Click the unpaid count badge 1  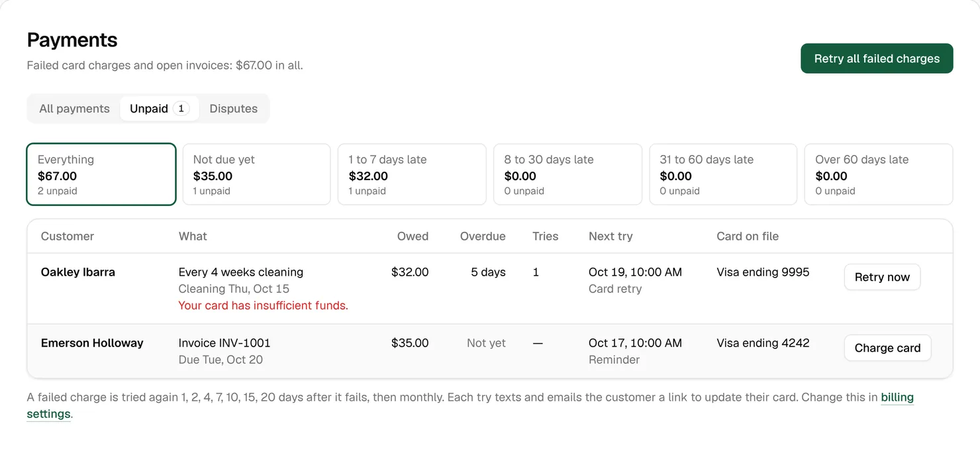pyautogui.click(x=181, y=109)
